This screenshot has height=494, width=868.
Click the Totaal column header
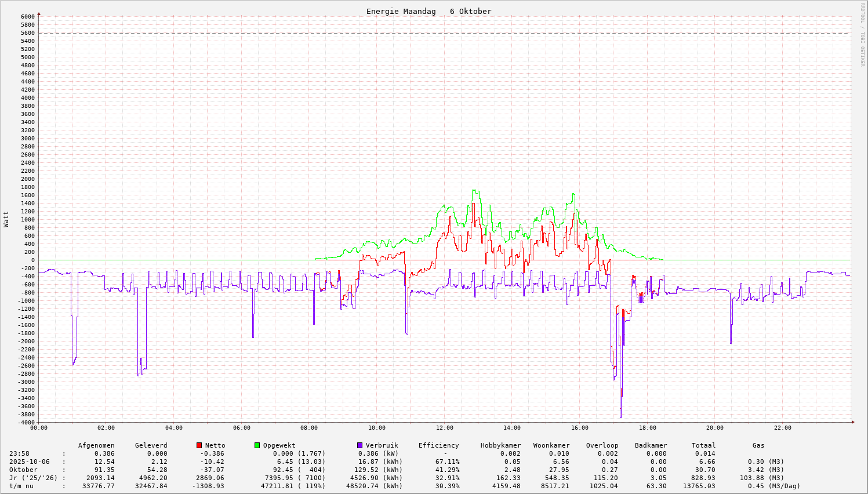[703, 445]
